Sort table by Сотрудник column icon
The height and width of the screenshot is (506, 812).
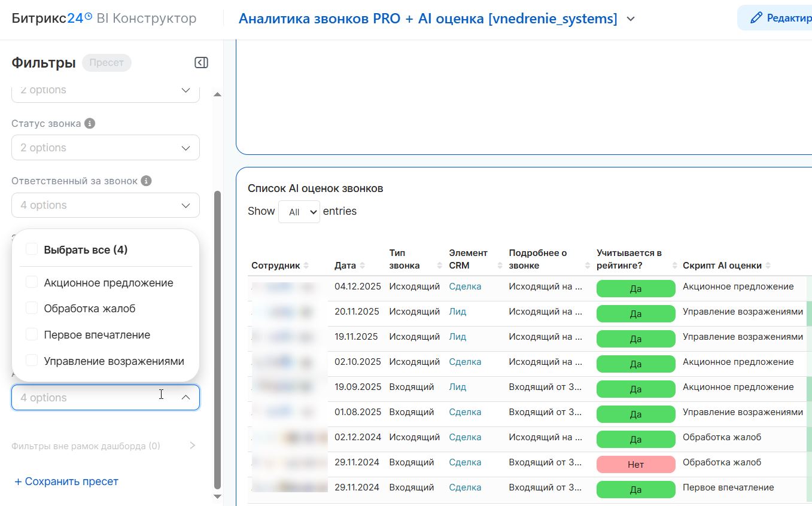click(x=306, y=266)
